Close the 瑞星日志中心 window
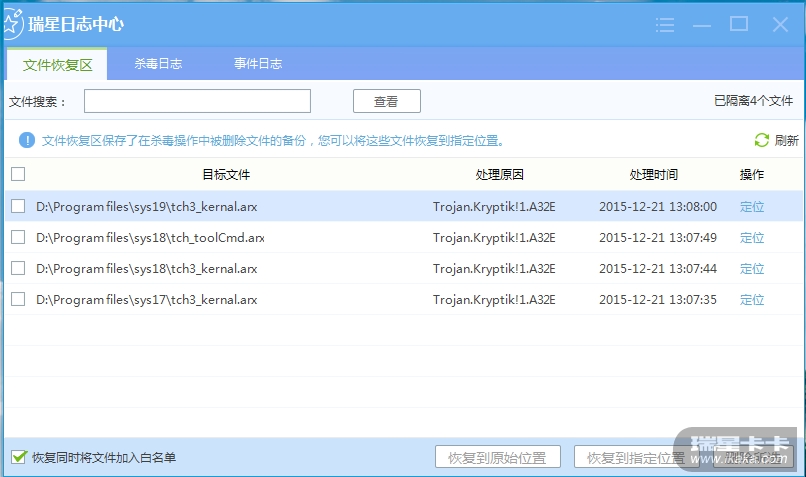This screenshot has width=806, height=477. [x=780, y=24]
